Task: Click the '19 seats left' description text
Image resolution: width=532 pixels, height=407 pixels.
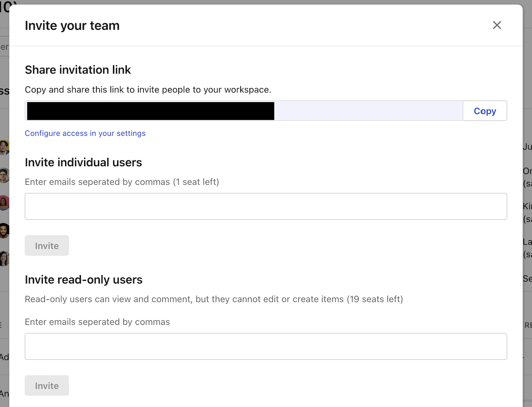Action: 374,299
